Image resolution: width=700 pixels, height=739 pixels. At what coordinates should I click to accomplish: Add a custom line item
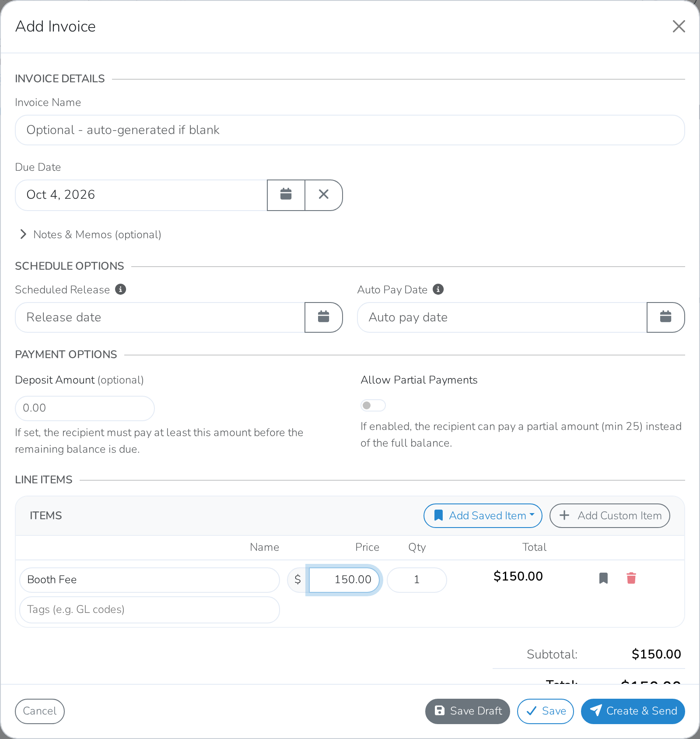coord(610,516)
